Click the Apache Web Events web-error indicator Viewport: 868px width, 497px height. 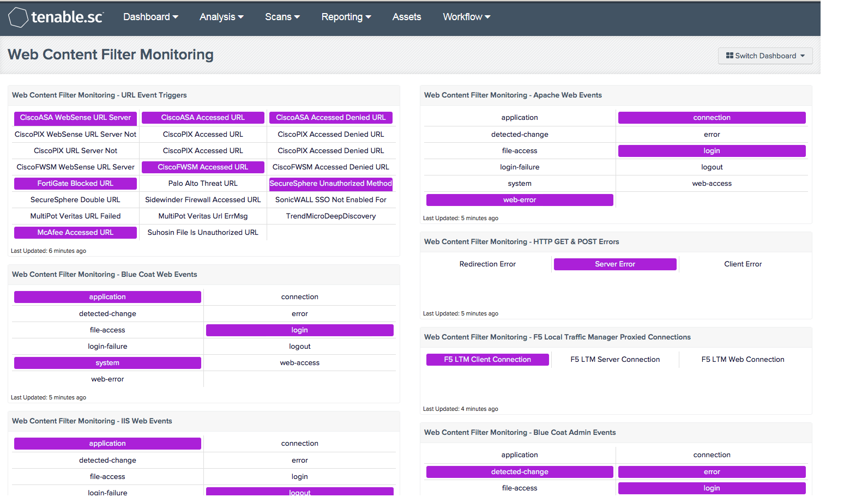point(520,200)
